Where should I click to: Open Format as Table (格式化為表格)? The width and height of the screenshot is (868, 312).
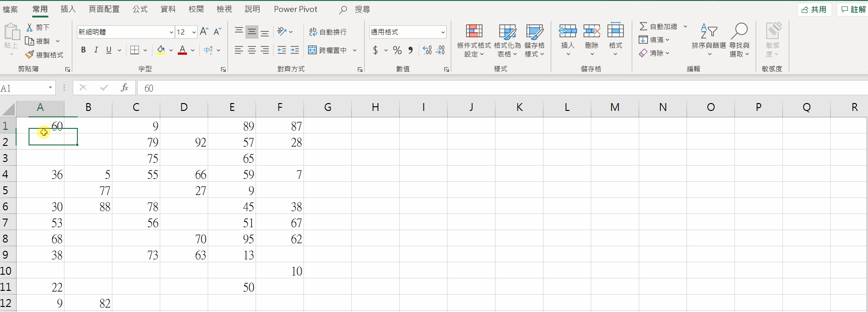(x=507, y=40)
